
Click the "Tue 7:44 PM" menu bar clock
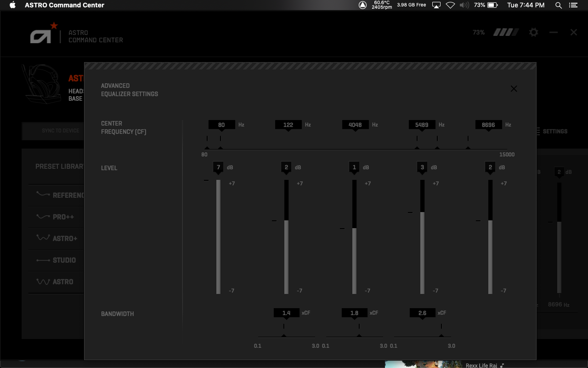tap(526, 5)
